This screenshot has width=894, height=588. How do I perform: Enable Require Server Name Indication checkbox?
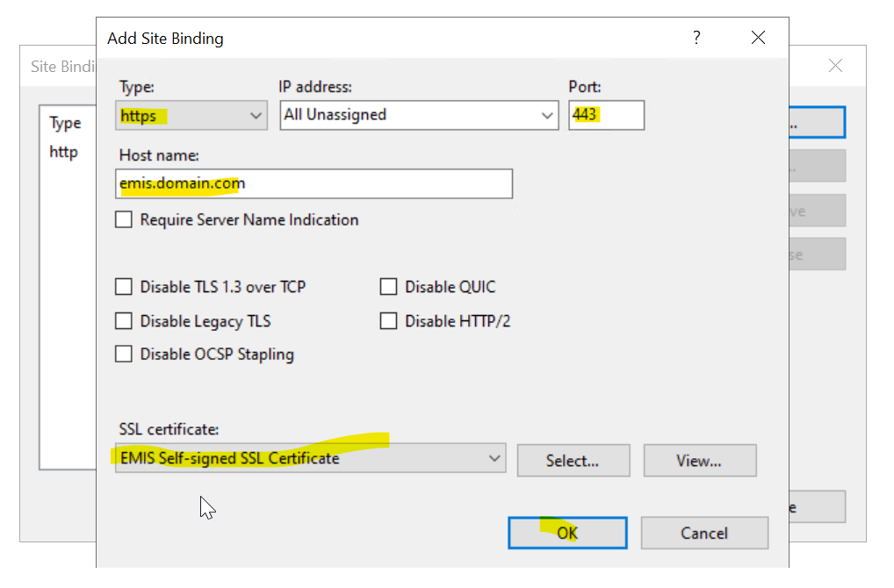[124, 220]
